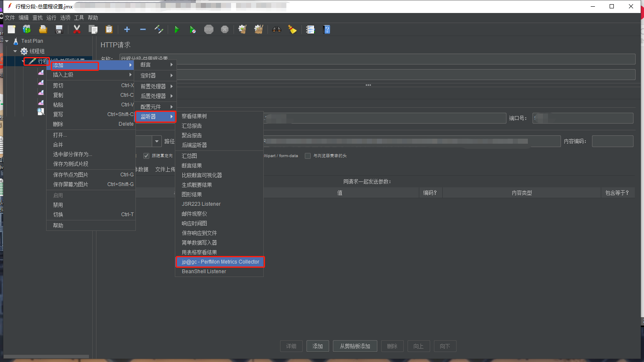Choose jp@gc - PerfMon Metrics Collector

220,262
